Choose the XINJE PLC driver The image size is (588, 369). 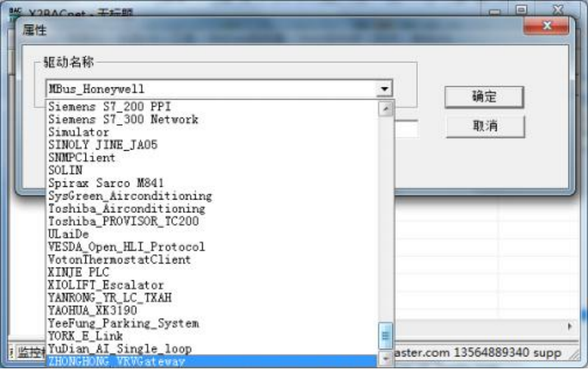pyautogui.click(x=212, y=272)
